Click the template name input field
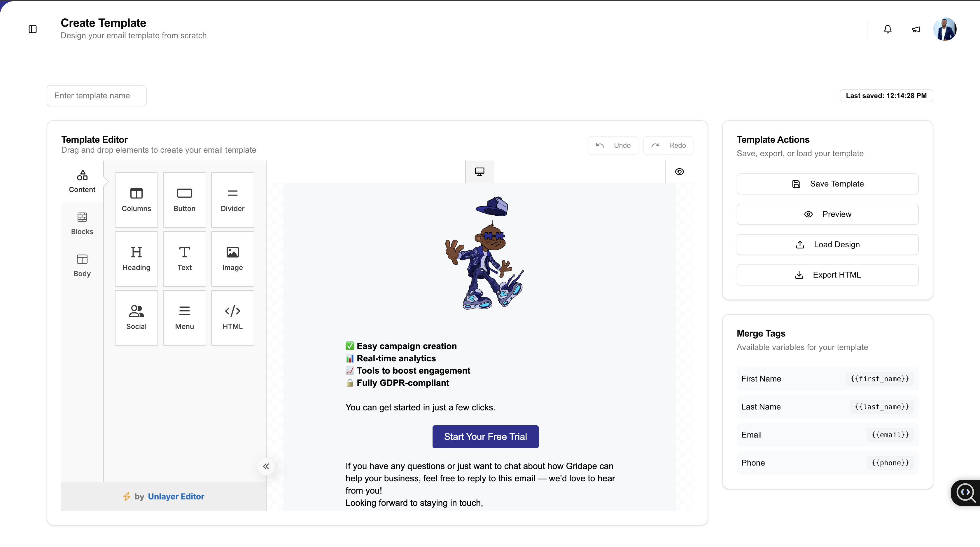980x547 pixels. pos(97,95)
